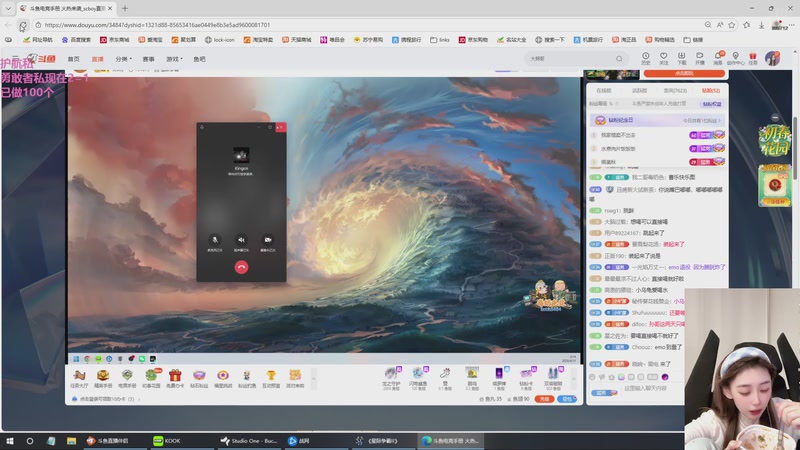Image resolution: width=800 pixels, height=450 pixels.
Task: Open the 赛事 events menu item
Action: (148, 59)
